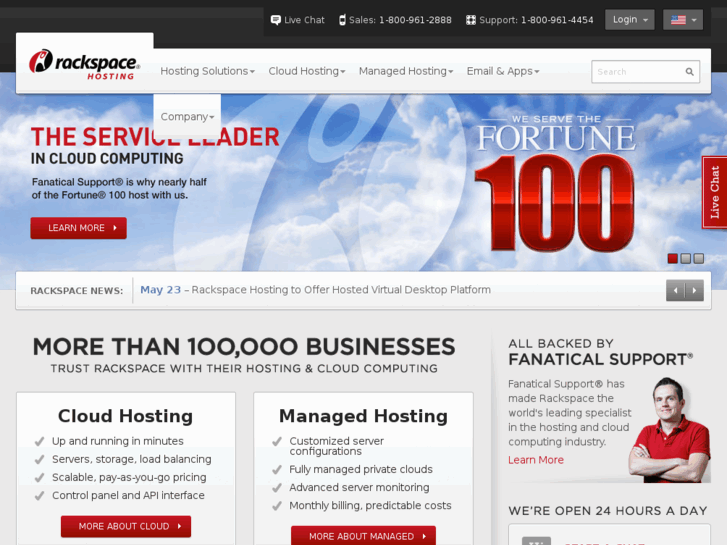Click Learn More under Fanatical Support
The width and height of the screenshot is (727, 545).
click(x=536, y=460)
